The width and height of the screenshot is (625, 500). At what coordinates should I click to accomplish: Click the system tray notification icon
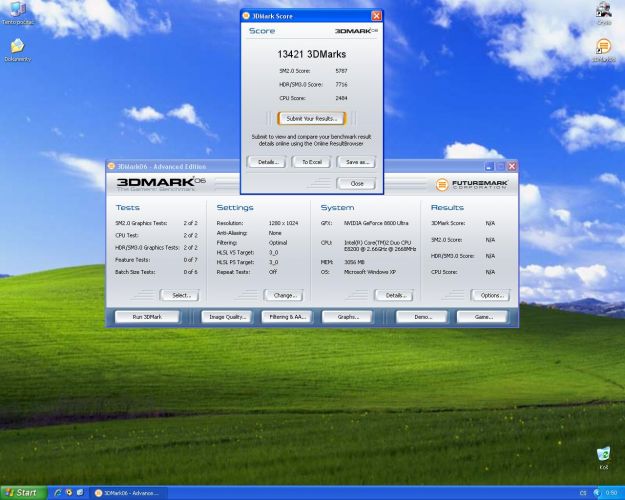597,493
